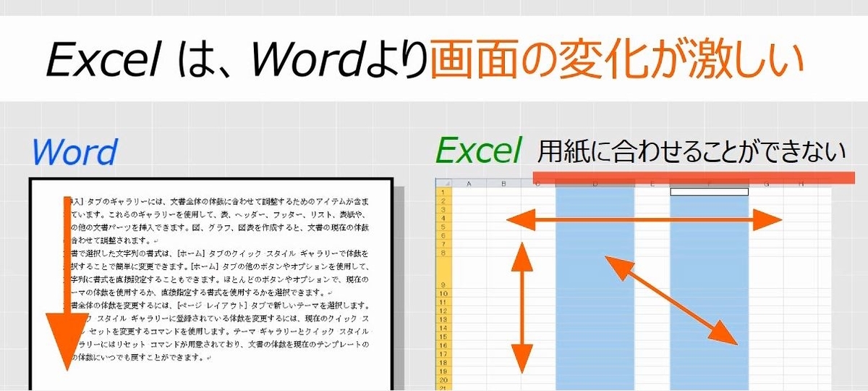Select row 12 header
Image resolution: width=868 pixels, height=391 pixels.
[x=443, y=311]
